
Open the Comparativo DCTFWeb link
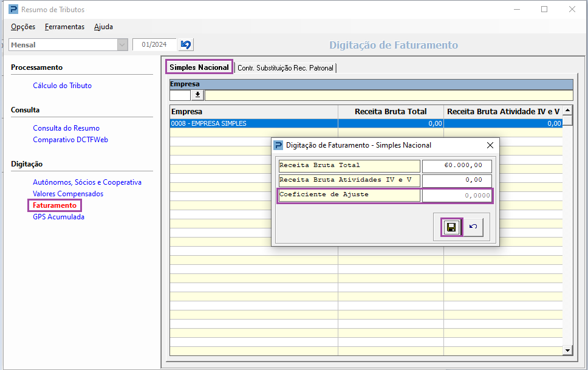pos(70,140)
